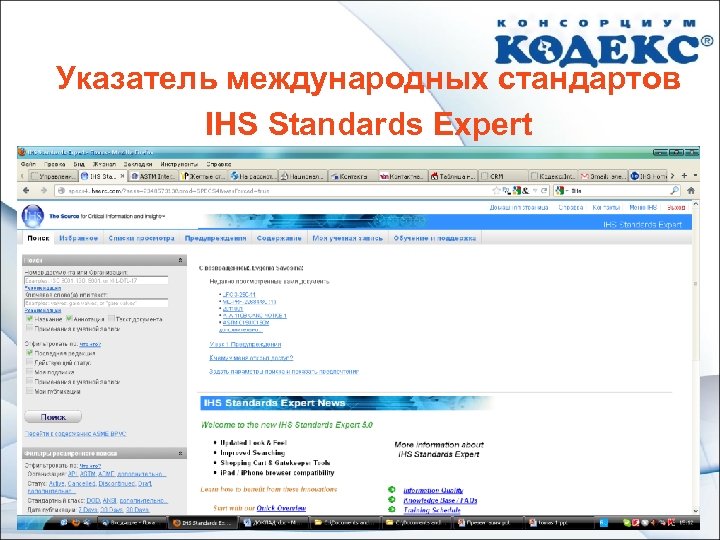Screen dimensions: 720x540
Task: Open the list-all-tabs dropdown at tab bar end
Action: (695, 175)
